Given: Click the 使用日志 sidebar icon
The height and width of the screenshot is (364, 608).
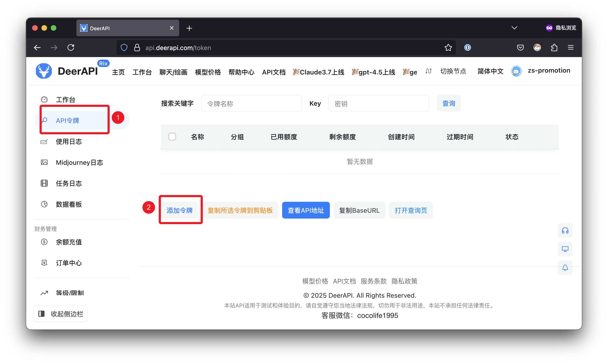Looking at the screenshot, I should 44,142.
